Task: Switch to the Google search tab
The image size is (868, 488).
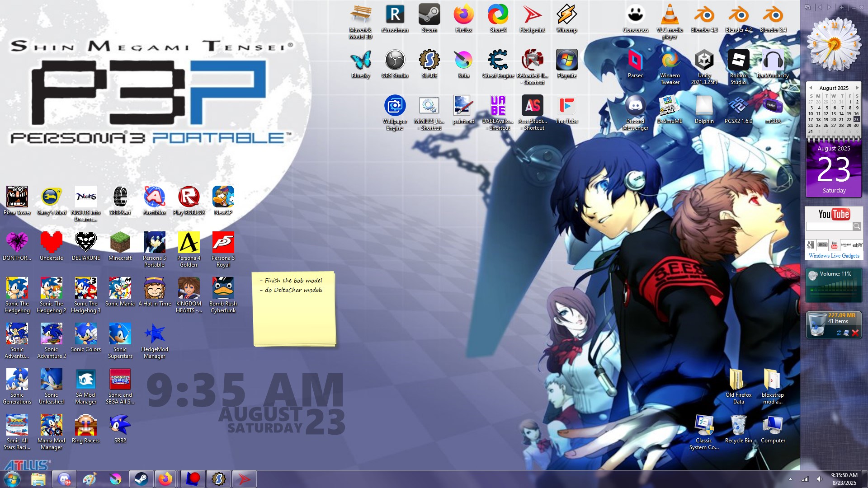Action: click(811, 245)
